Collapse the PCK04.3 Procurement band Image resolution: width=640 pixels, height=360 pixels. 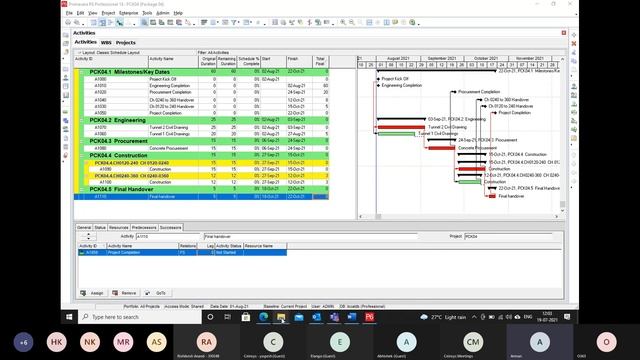coord(82,141)
